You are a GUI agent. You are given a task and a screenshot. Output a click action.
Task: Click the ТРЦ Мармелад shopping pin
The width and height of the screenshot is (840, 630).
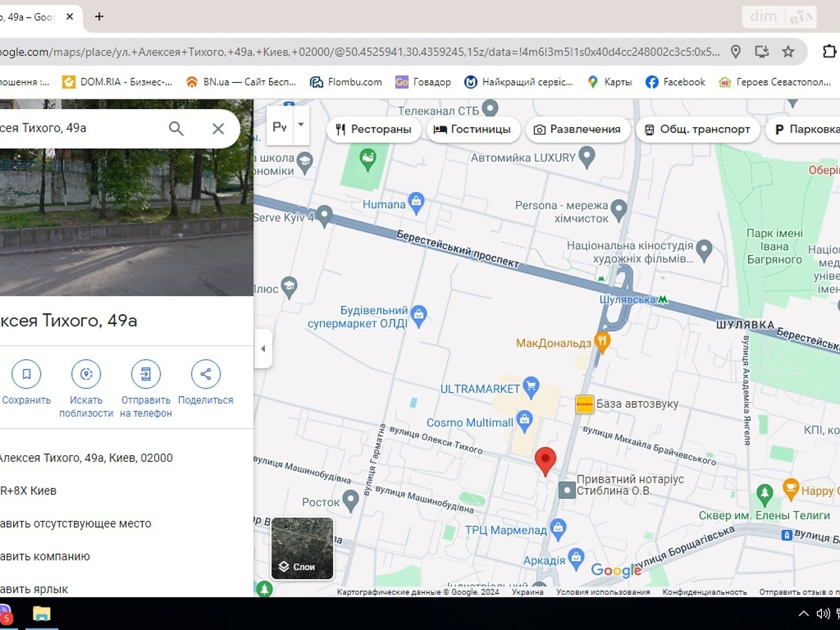(x=558, y=529)
